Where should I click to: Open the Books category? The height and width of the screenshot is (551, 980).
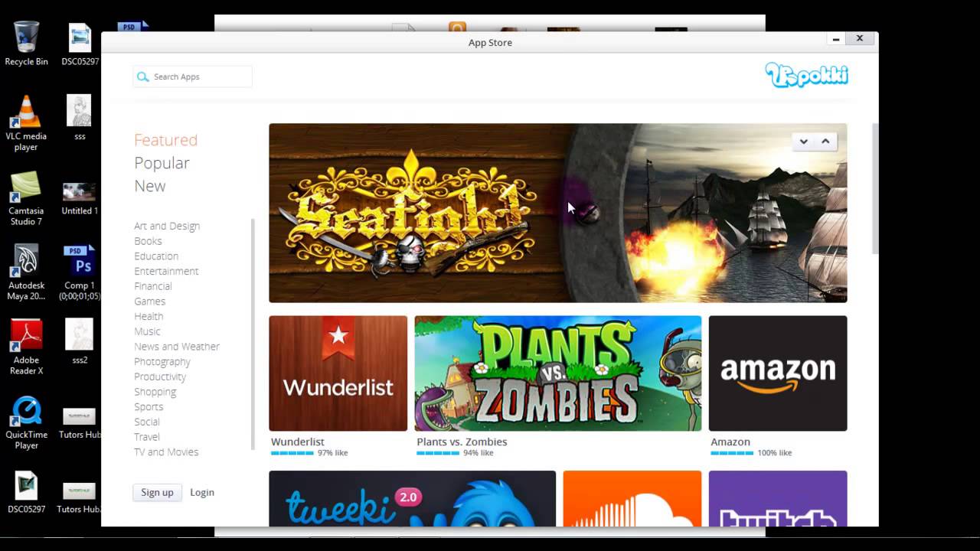(148, 241)
